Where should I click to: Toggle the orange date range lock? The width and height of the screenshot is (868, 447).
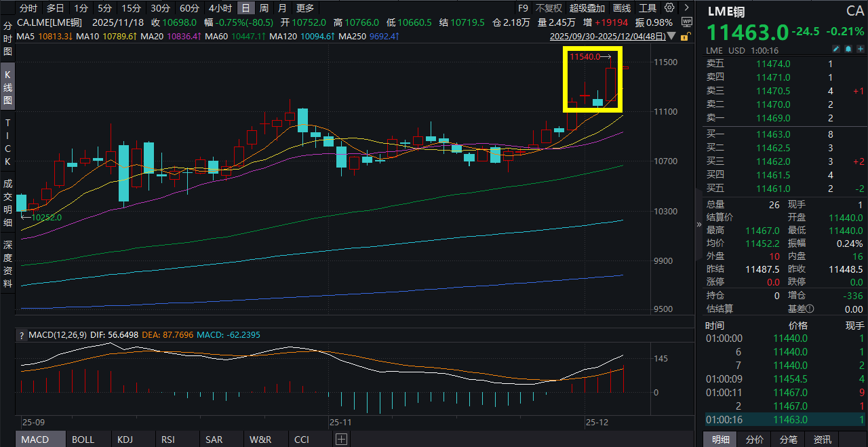pos(684,35)
